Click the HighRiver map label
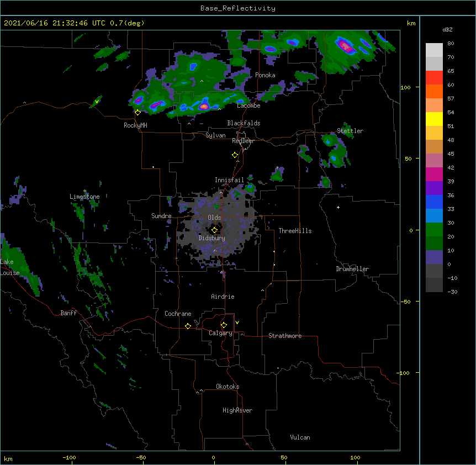This screenshot has width=476, height=465. click(237, 410)
